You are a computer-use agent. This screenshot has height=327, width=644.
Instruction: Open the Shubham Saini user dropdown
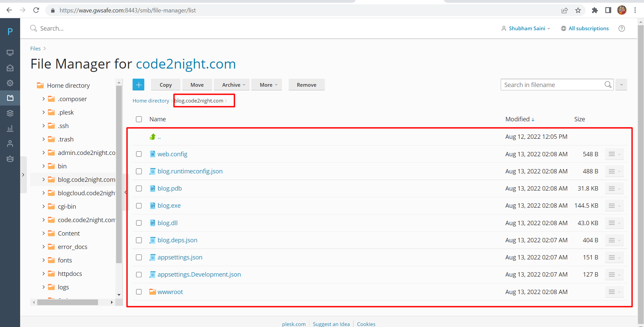pos(526,29)
